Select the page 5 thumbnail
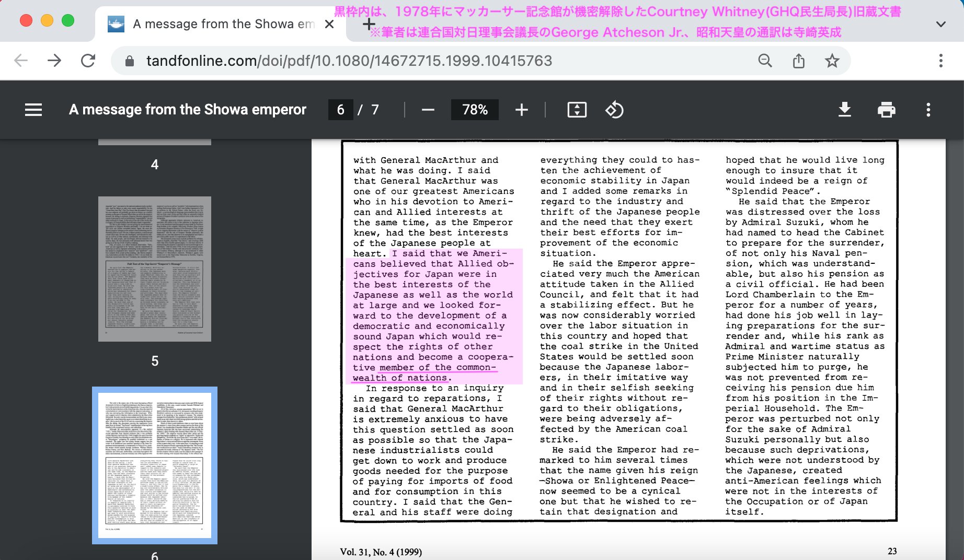The image size is (964, 560). 155,269
